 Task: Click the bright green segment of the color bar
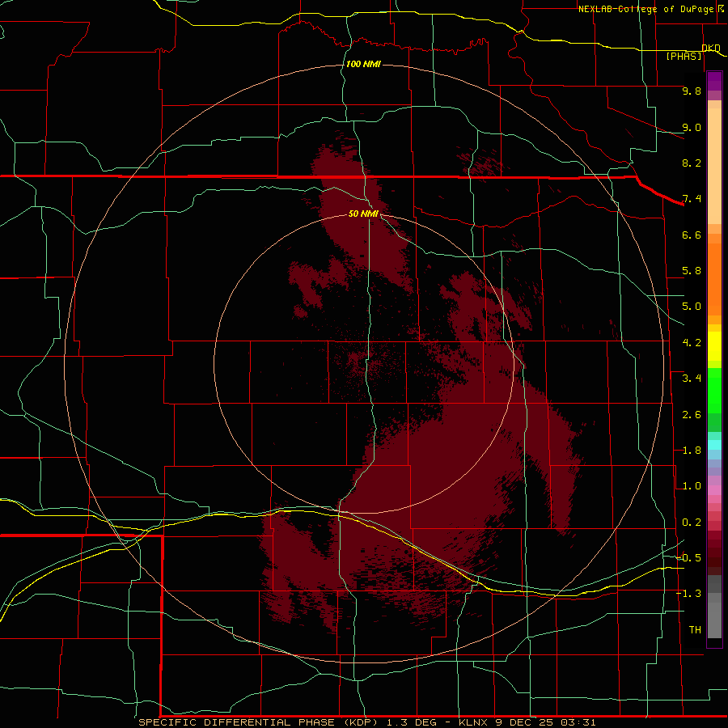714,390
